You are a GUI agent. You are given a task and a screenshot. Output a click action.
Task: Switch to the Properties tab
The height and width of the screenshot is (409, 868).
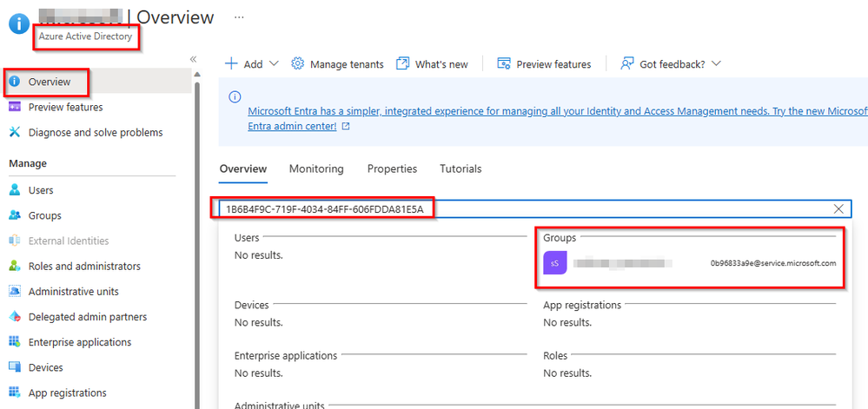coord(392,168)
